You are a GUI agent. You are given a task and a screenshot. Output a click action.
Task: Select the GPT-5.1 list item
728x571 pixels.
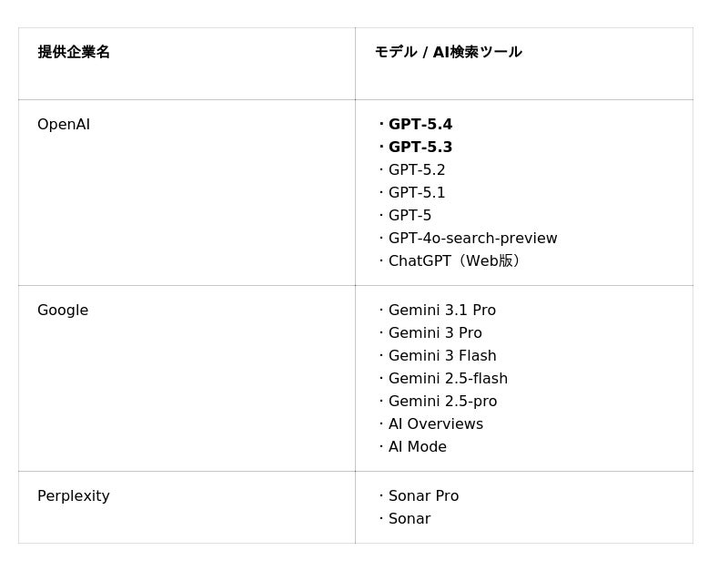coord(417,193)
